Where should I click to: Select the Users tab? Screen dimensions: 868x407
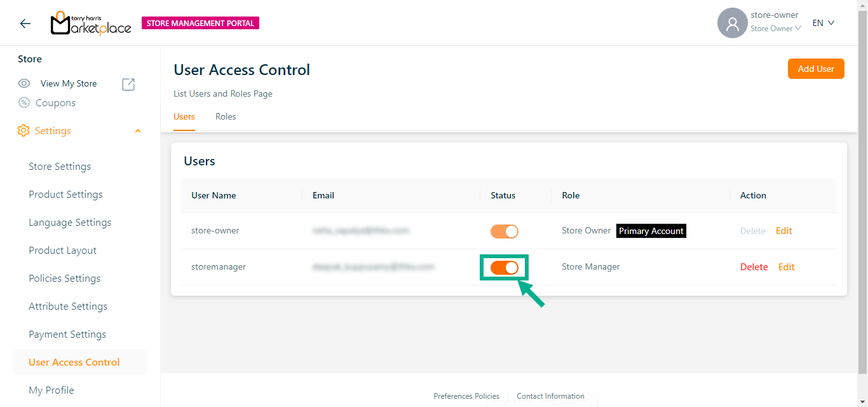point(184,117)
